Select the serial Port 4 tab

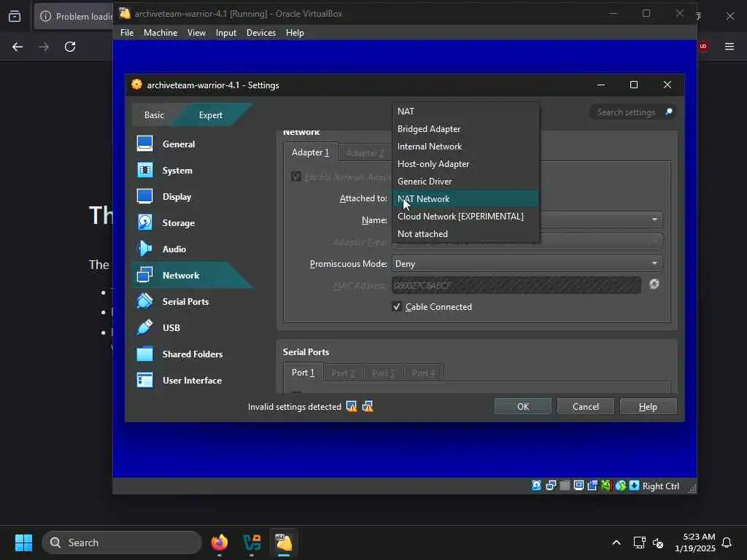(423, 373)
